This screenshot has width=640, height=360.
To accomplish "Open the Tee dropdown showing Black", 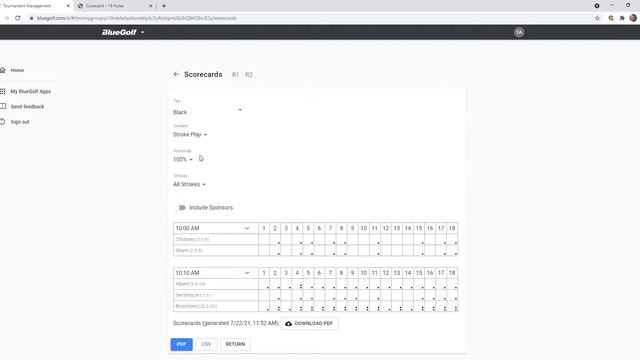I will click(x=208, y=112).
